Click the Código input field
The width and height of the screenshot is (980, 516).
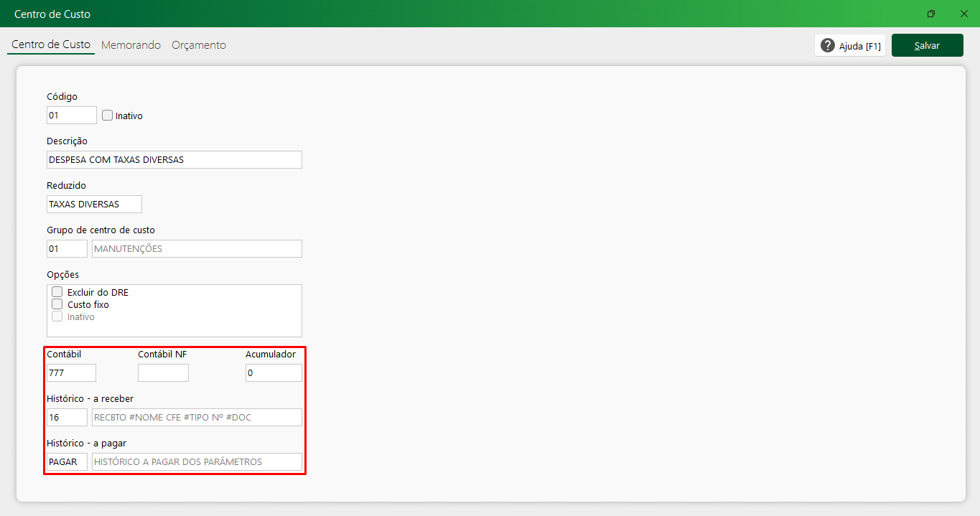(x=71, y=115)
